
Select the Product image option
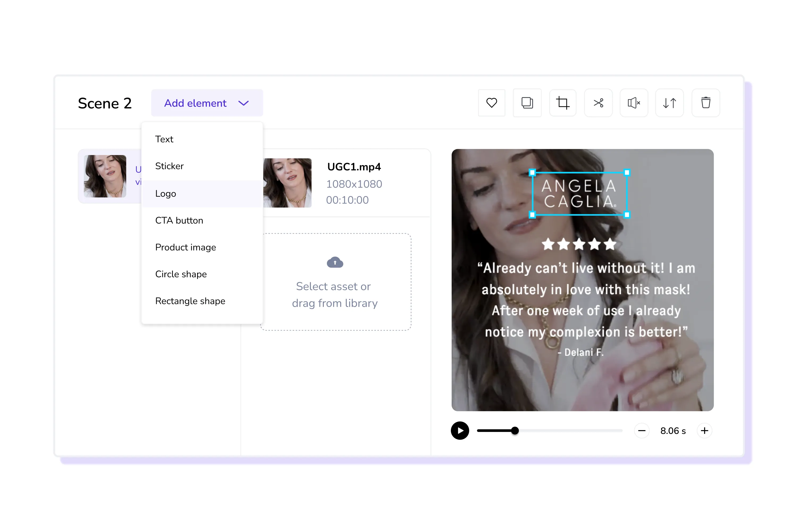click(186, 247)
